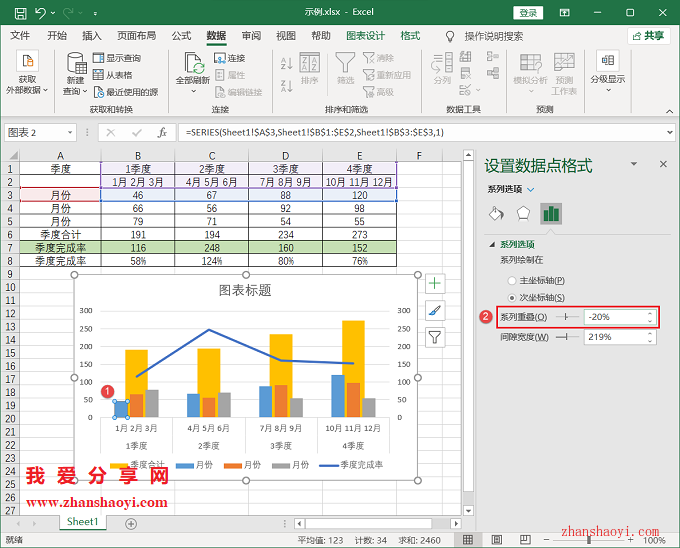Viewport: 680px width, 548px height.
Task: Click From Table (从表格)
Action: click(x=113, y=75)
